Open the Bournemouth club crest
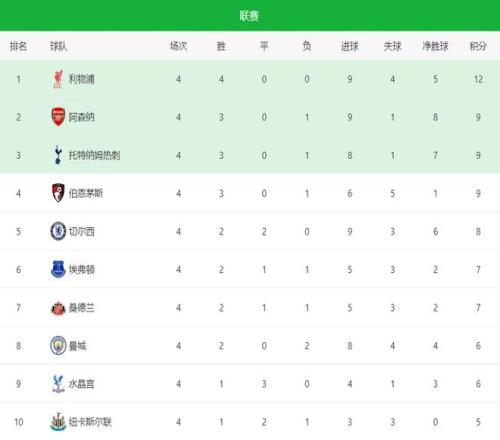This screenshot has width=500, height=440. (58, 193)
